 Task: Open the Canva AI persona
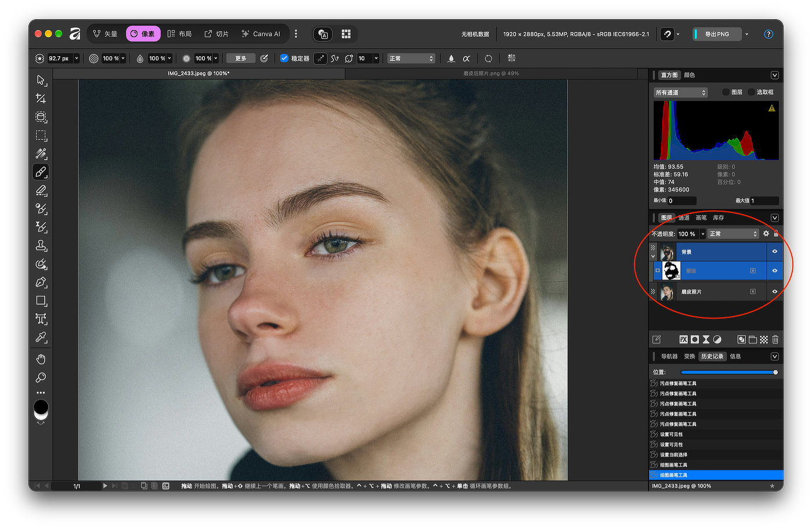[260, 34]
